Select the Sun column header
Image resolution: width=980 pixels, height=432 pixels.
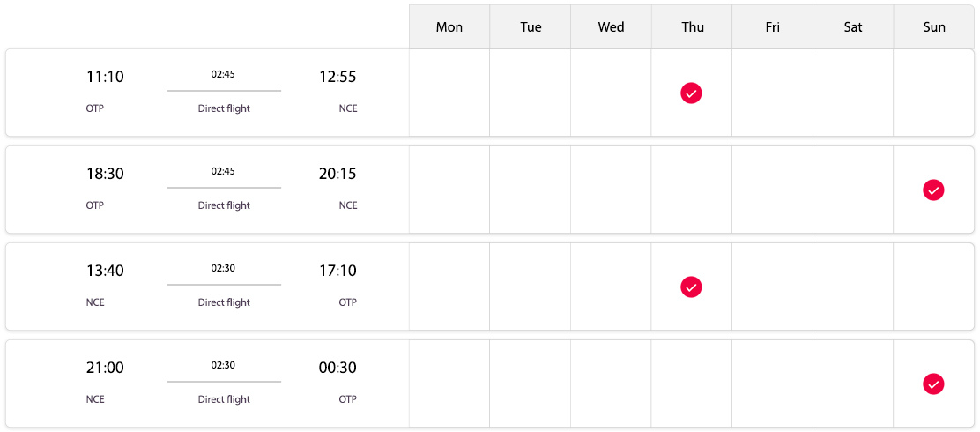click(934, 26)
